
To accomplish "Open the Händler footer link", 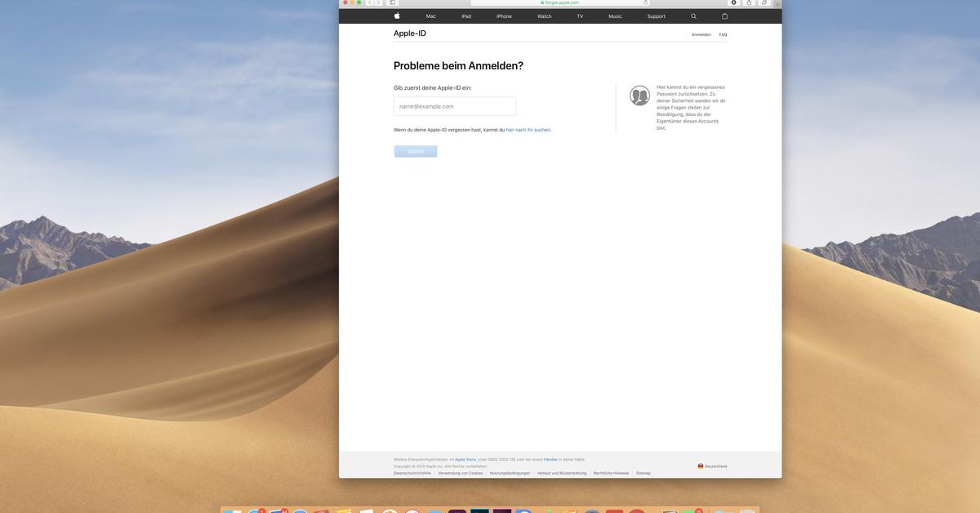I will coord(550,459).
